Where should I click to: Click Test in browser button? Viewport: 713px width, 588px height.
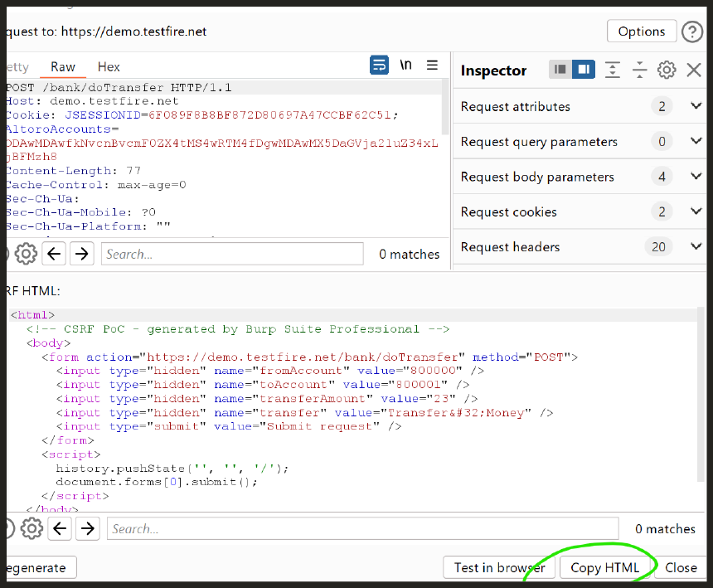tap(499, 567)
